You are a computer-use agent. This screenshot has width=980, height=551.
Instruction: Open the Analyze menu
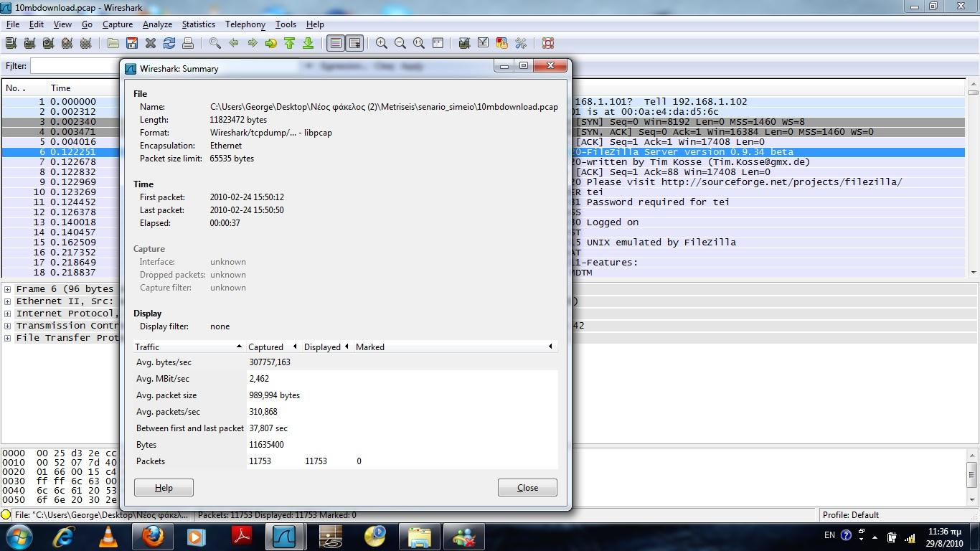(157, 24)
